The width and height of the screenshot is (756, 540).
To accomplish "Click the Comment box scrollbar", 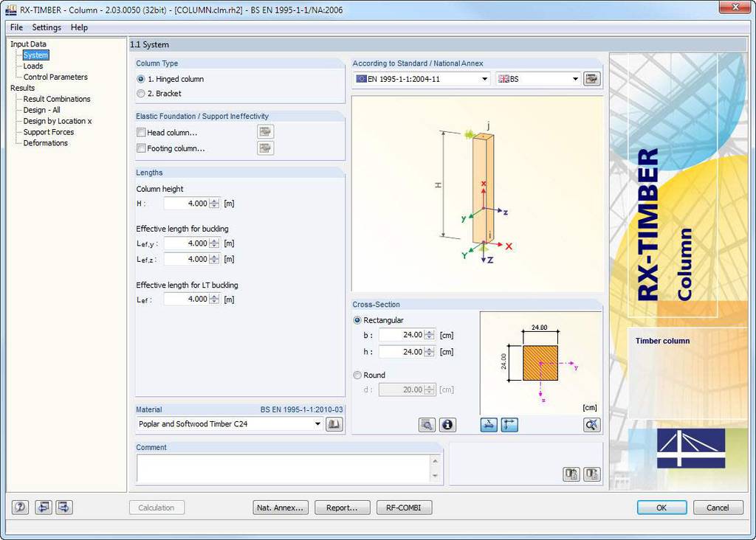I will pyautogui.click(x=436, y=468).
